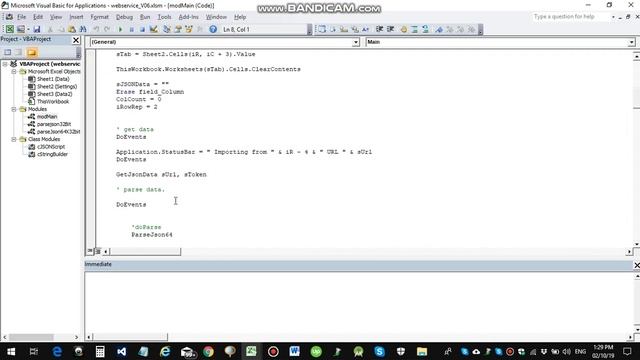Image resolution: width=640 pixels, height=360 pixels.
Task: Close the Project Explorer panel
Action: click(76, 40)
